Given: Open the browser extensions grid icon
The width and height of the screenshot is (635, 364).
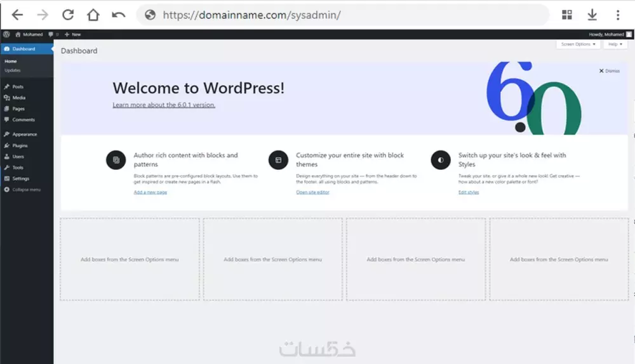Looking at the screenshot, I should [x=567, y=15].
